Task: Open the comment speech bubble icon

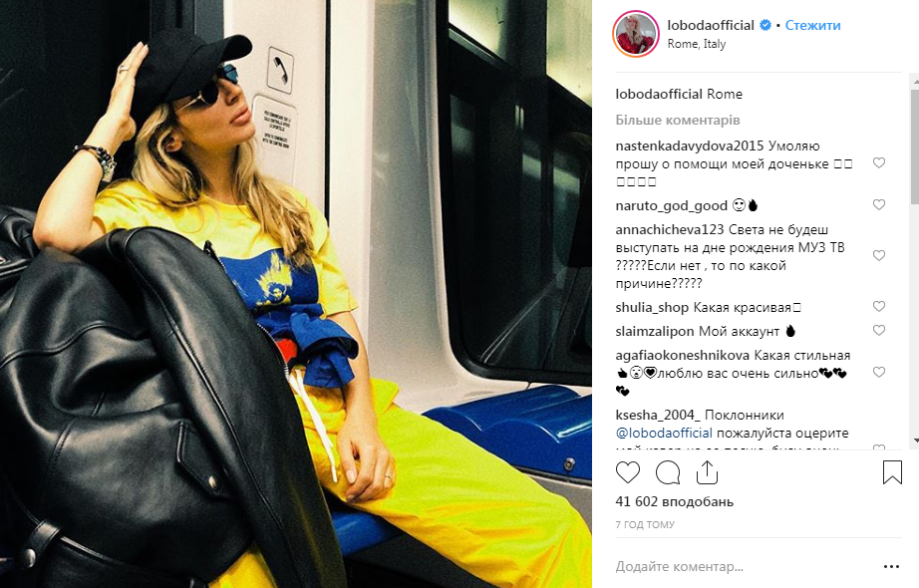Action: (x=668, y=472)
